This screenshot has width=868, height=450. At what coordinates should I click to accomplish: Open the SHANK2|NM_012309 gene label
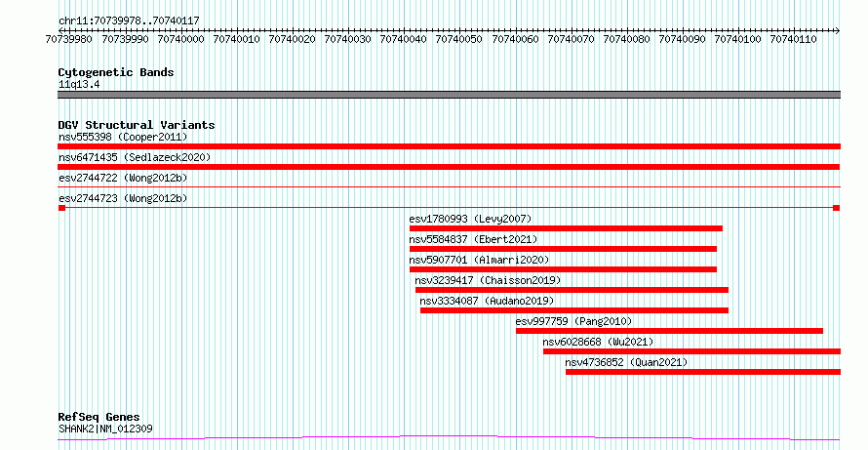(105, 429)
